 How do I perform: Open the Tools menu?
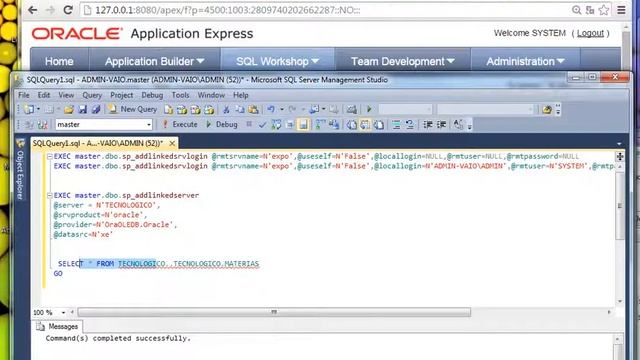[180, 95]
